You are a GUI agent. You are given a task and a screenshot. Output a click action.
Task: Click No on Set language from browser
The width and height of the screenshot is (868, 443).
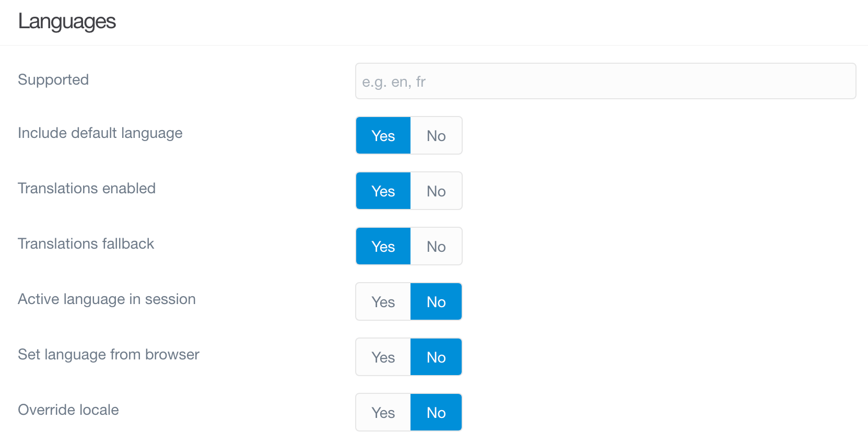coord(437,357)
